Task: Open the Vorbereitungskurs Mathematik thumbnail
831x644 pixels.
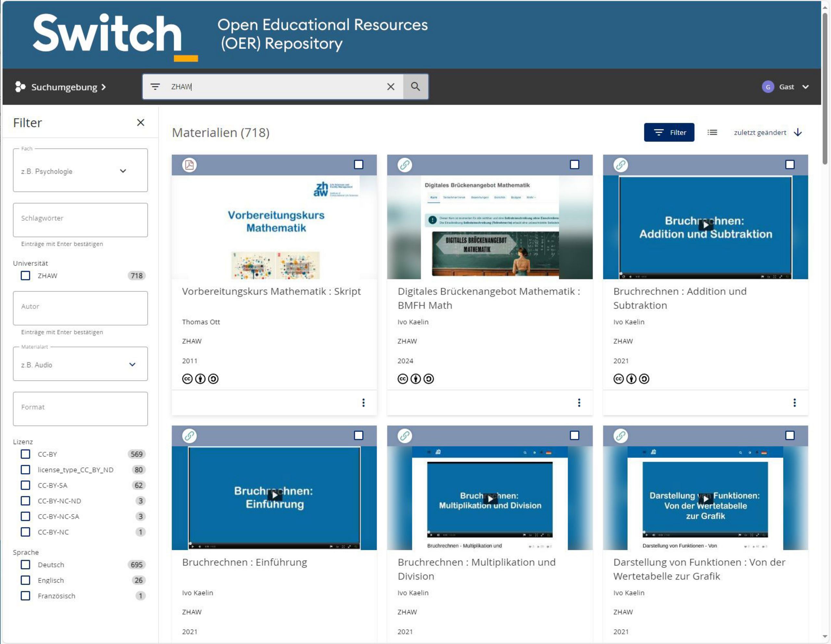Action: (x=274, y=227)
